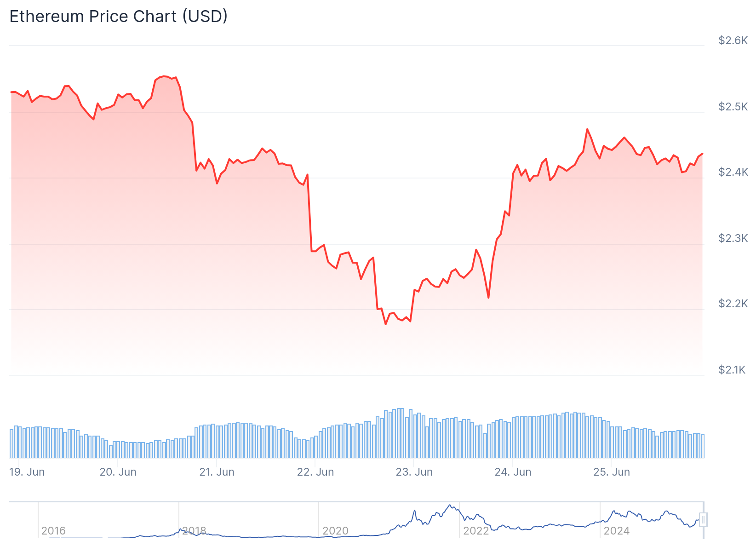Click the $2.1K price axis label
Screen dimensions: 756x552
point(732,370)
